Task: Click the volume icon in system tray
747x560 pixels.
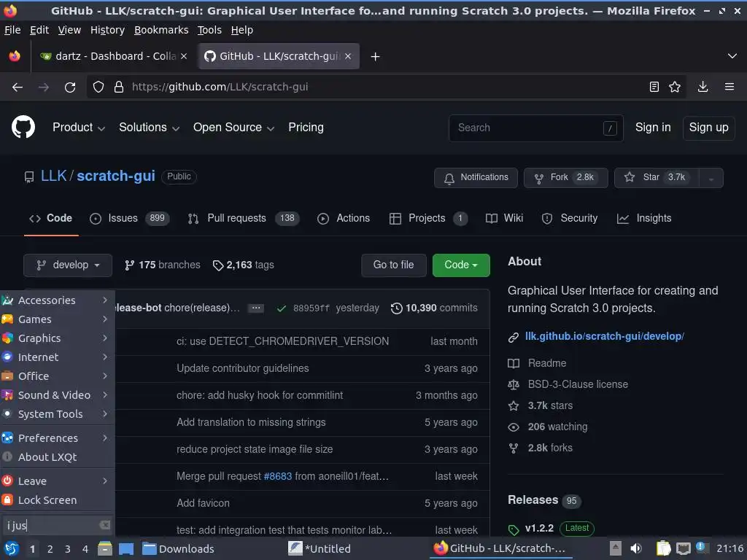Action: pos(636,548)
